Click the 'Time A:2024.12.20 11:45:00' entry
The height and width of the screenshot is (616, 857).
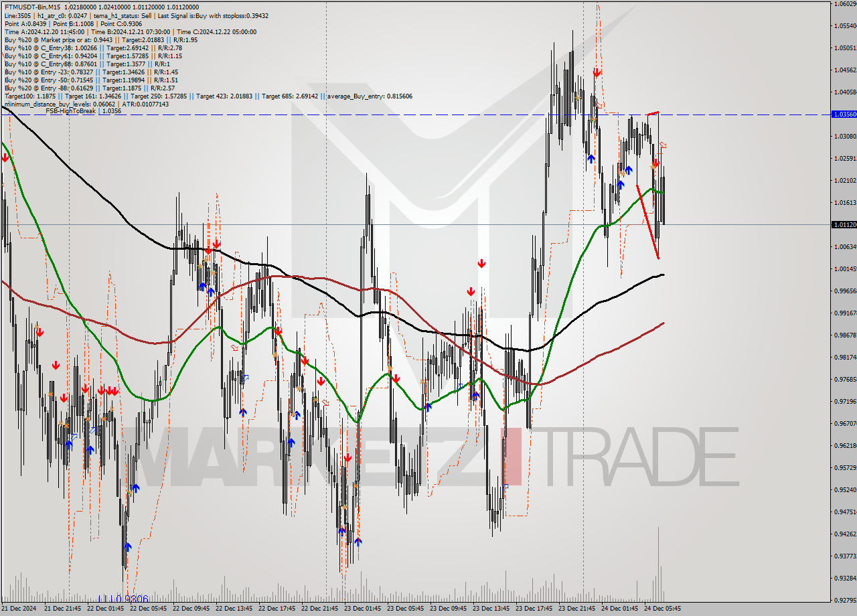tap(44, 31)
